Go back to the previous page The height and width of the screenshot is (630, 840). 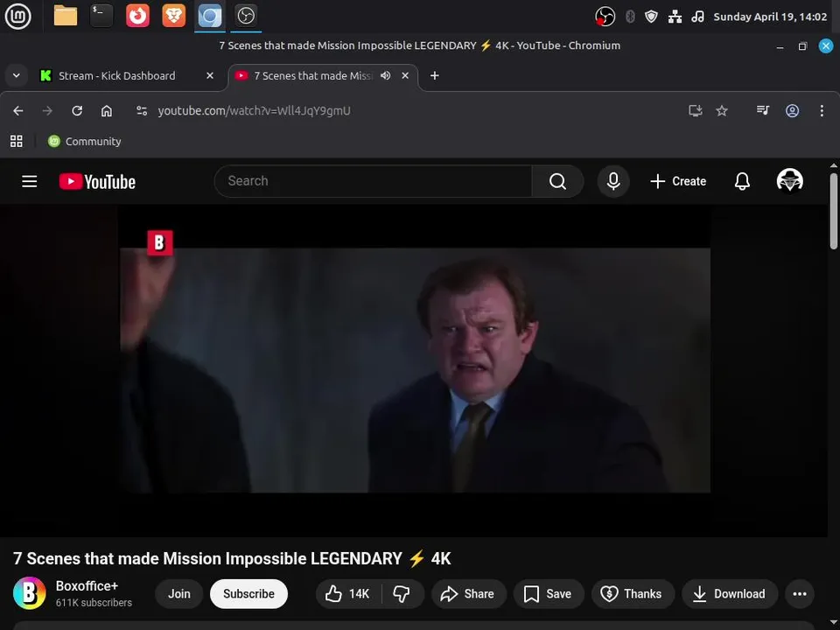point(18,111)
